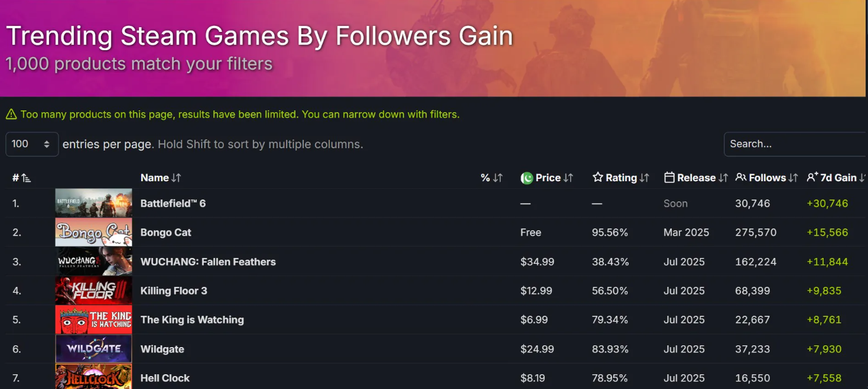This screenshot has width=868, height=389.
Task: Open the Bongo Cat thumbnail image
Action: click(x=93, y=233)
